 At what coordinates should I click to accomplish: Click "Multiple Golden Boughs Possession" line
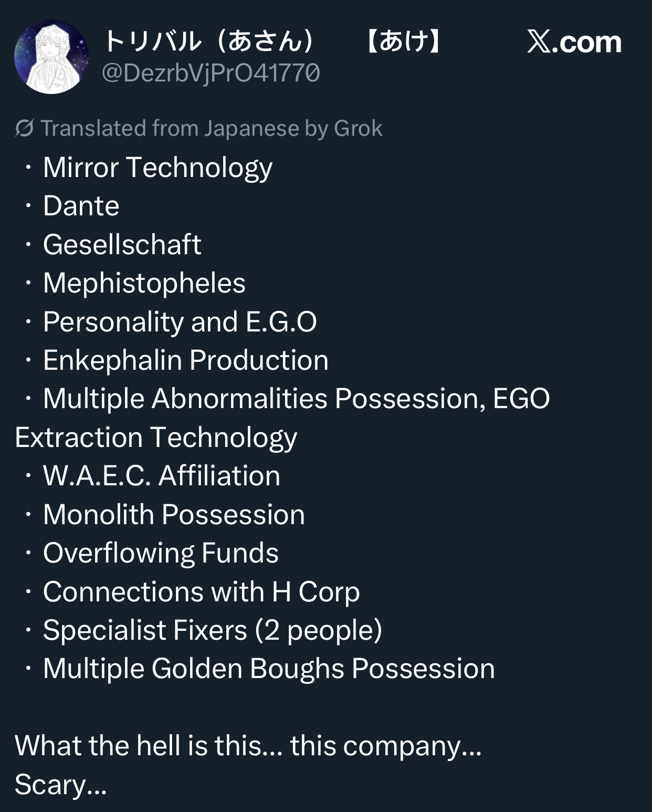coord(269,669)
